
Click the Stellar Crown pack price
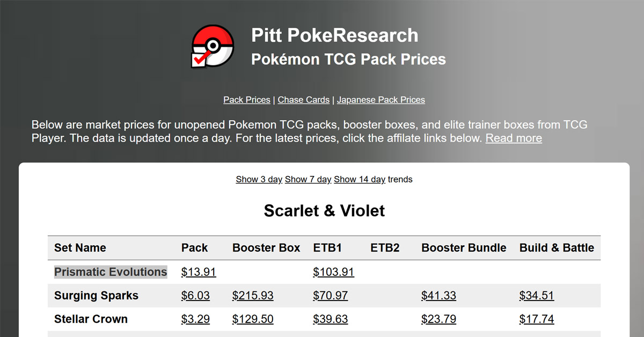tap(196, 319)
